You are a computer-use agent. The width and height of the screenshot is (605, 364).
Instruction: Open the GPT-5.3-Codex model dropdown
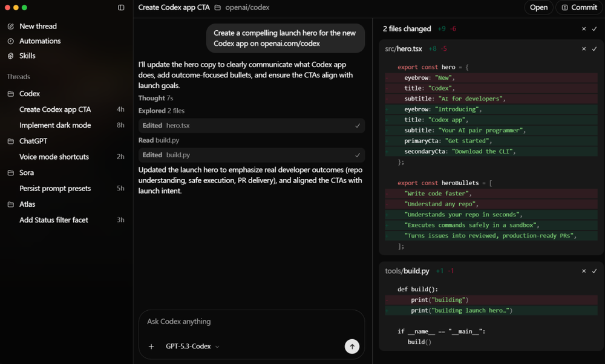pyautogui.click(x=192, y=346)
